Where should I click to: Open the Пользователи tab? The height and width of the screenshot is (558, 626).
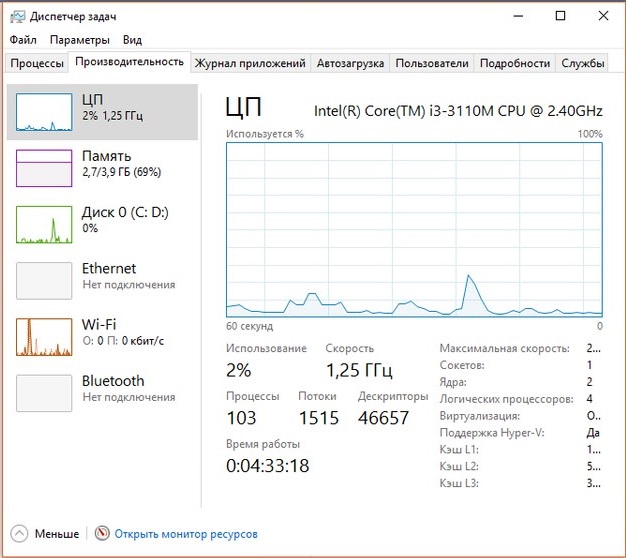coord(432,63)
